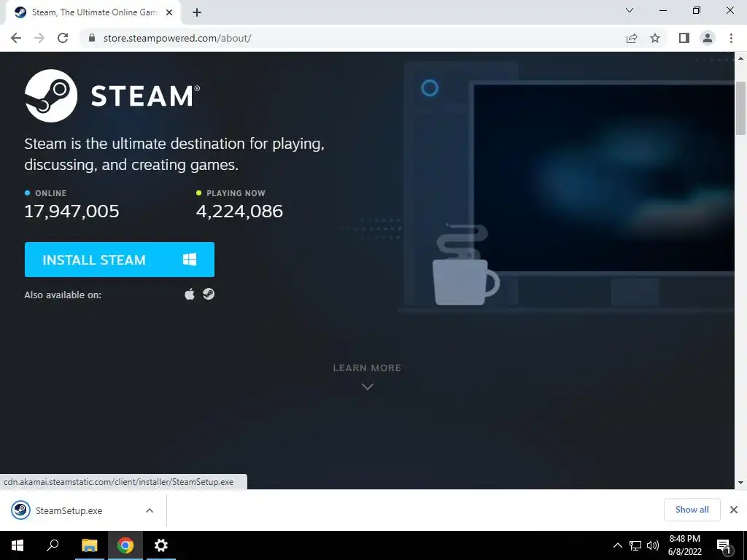Click the page vertical scrollbar thumb

coord(740,108)
